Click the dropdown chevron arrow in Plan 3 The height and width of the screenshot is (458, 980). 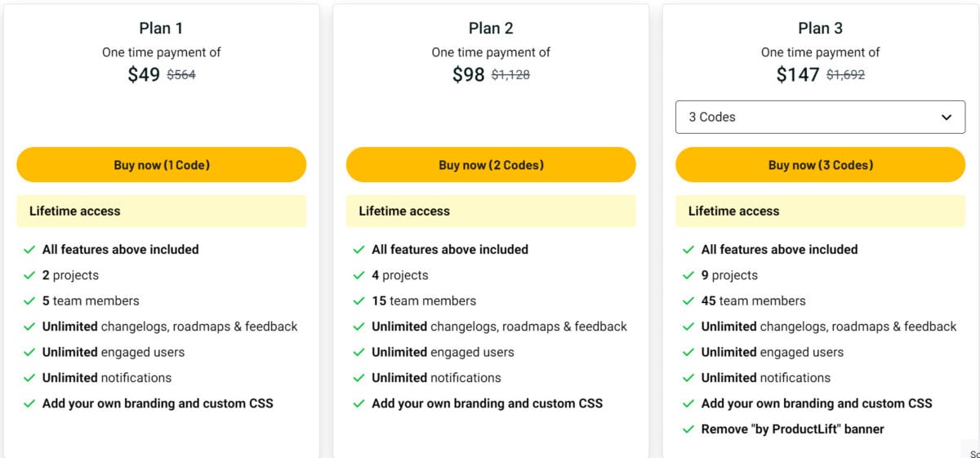[x=947, y=118]
